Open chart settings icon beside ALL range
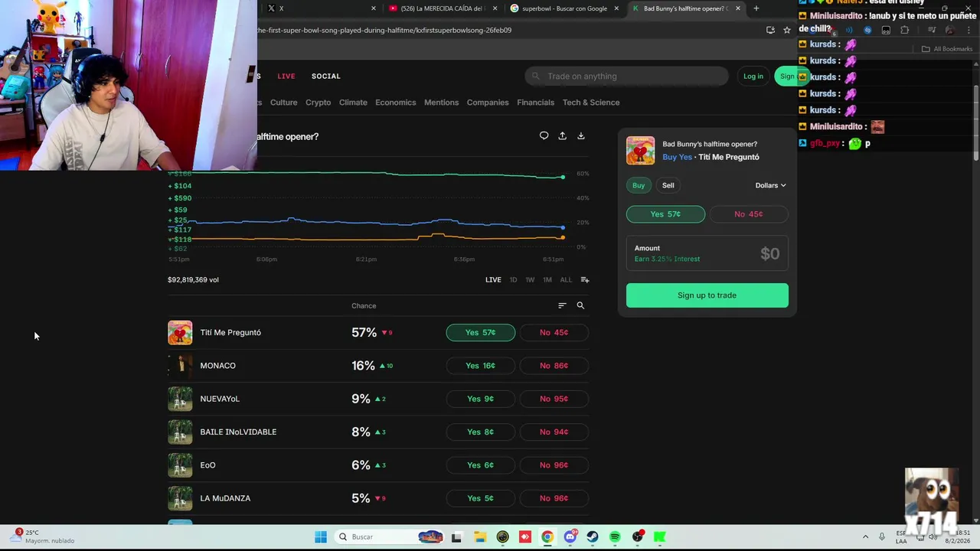This screenshot has height=551, width=980. click(585, 280)
